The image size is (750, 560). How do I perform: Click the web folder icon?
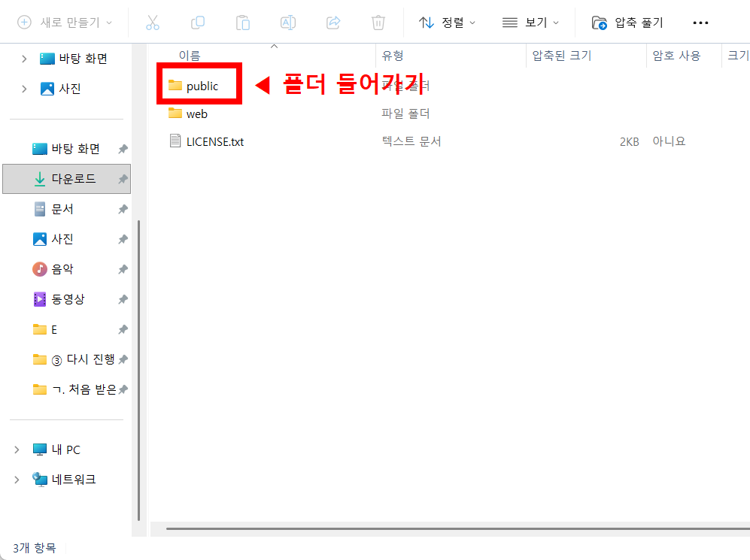[x=175, y=114]
